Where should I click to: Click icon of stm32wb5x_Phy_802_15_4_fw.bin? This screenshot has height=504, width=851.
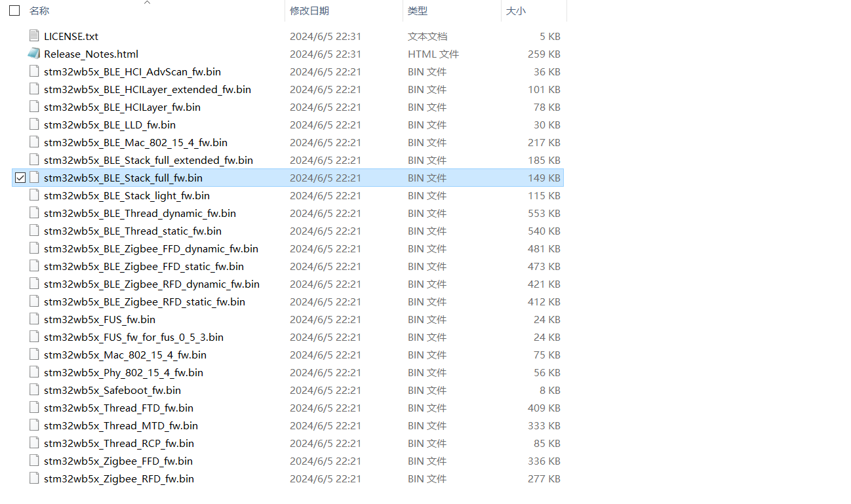pyautogui.click(x=34, y=372)
